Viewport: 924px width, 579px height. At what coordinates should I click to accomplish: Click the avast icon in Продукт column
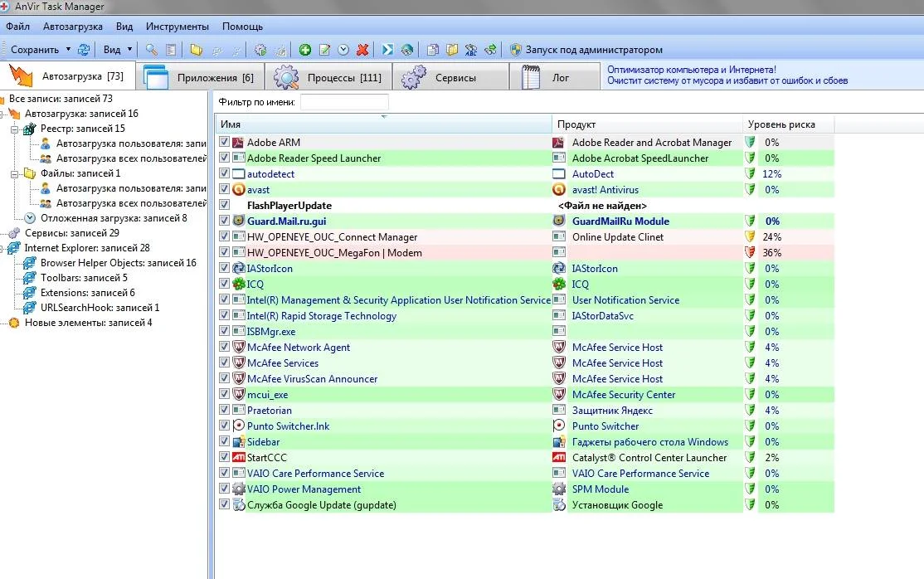click(559, 190)
